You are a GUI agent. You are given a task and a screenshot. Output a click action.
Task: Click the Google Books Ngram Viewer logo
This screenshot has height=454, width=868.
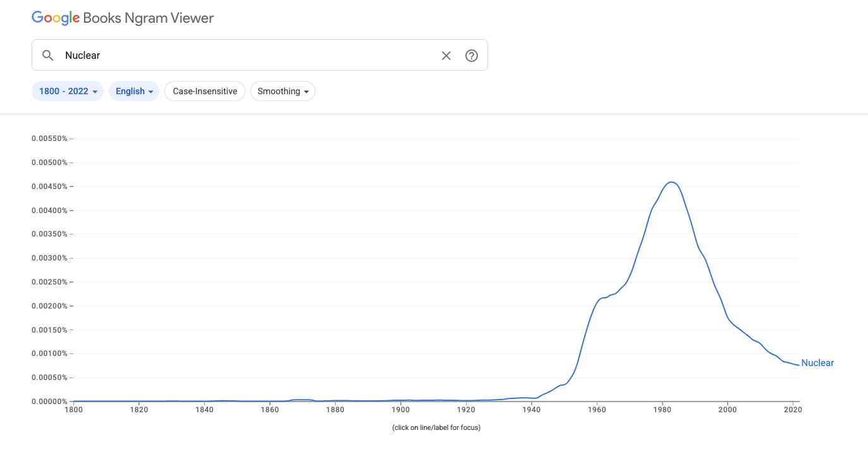tap(123, 18)
